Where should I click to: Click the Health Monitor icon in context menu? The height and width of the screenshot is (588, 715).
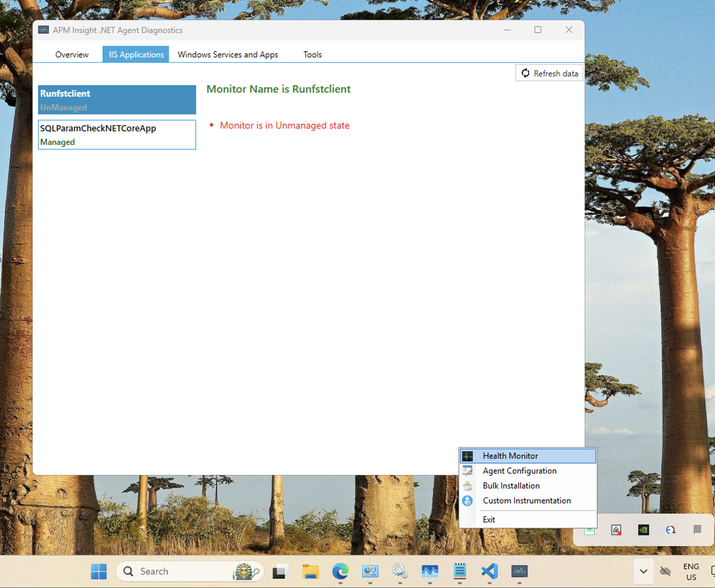coord(467,456)
